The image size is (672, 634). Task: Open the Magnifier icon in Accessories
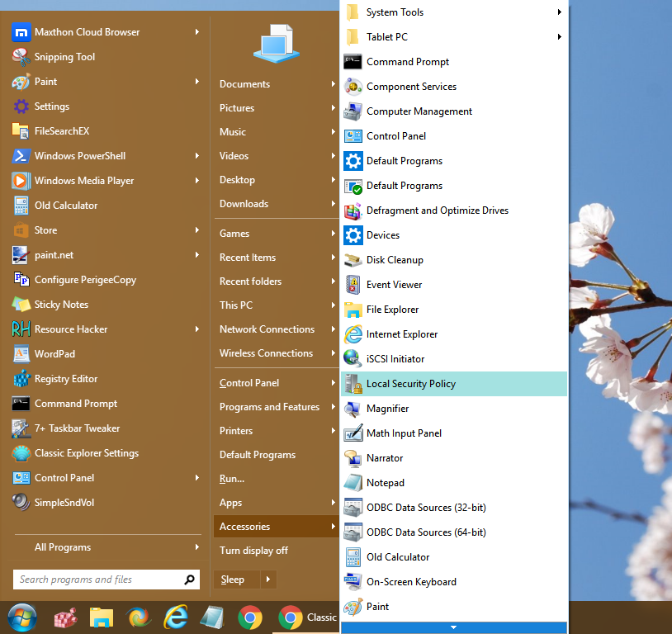click(353, 409)
